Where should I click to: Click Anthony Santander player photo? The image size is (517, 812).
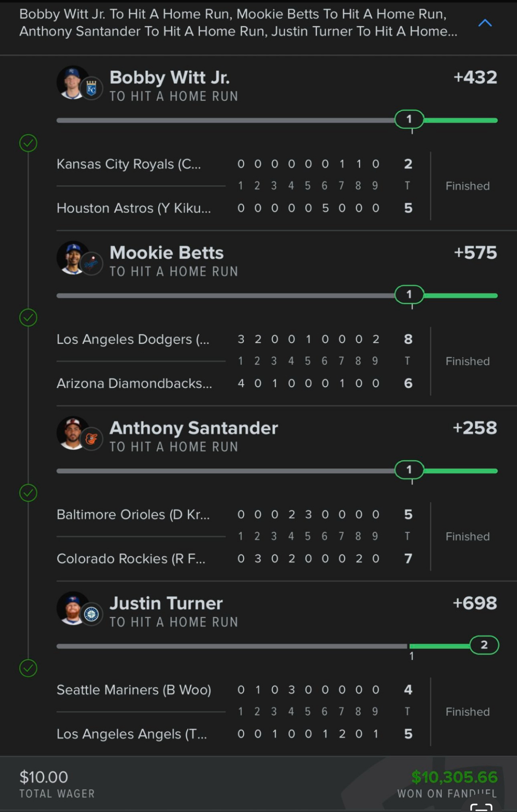(73, 433)
